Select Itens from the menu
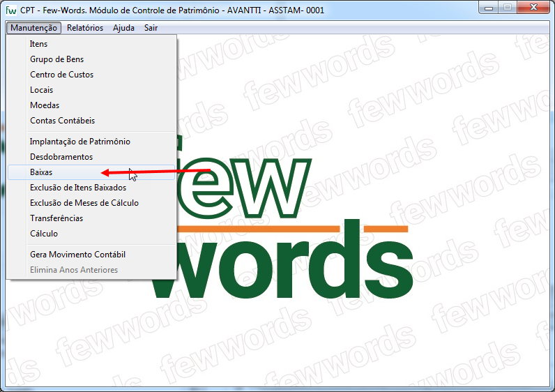Image resolution: width=555 pixels, height=392 pixels. point(91,44)
